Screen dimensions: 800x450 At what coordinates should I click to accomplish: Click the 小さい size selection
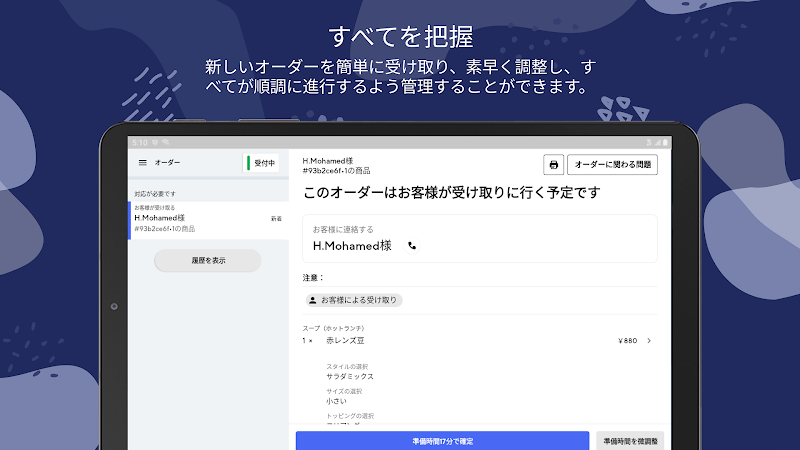pyautogui.click(x=336, y=401)
